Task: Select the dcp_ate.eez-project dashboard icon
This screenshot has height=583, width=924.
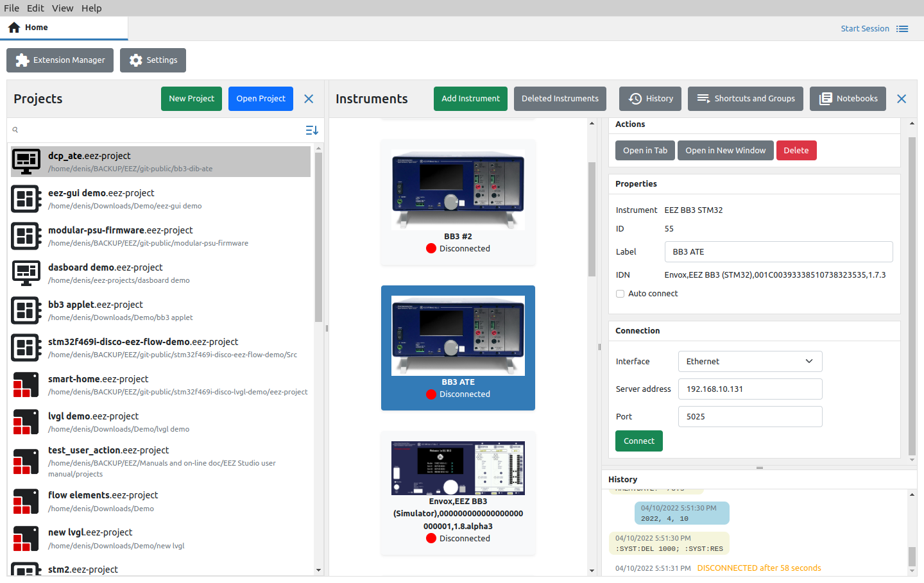Action: [x=26, y=162]
